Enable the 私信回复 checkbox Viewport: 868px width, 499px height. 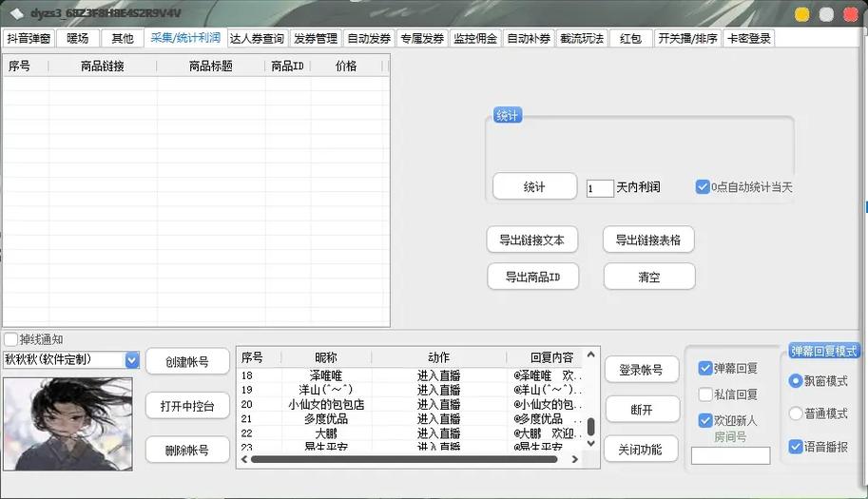pyautogui.click(x=705, y=394)
